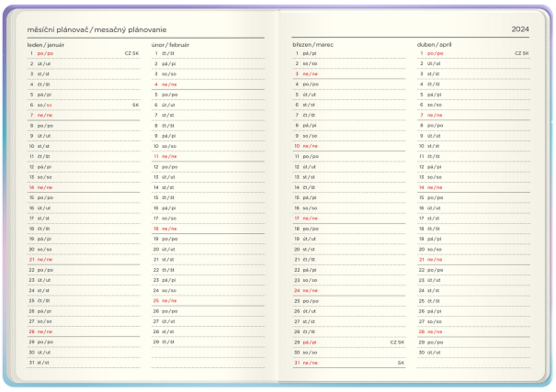Click the 2024 year label

click(x=520, y=29)
